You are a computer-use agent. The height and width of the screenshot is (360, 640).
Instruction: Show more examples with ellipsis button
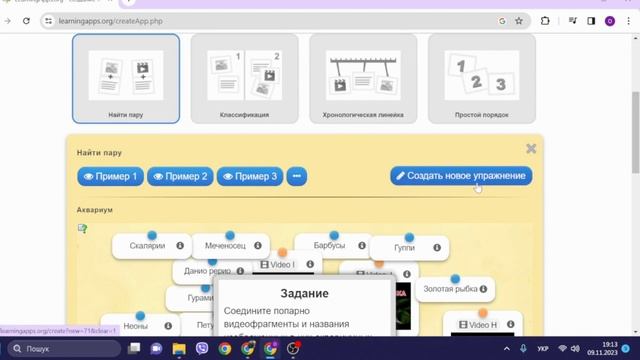click(297, 176)
